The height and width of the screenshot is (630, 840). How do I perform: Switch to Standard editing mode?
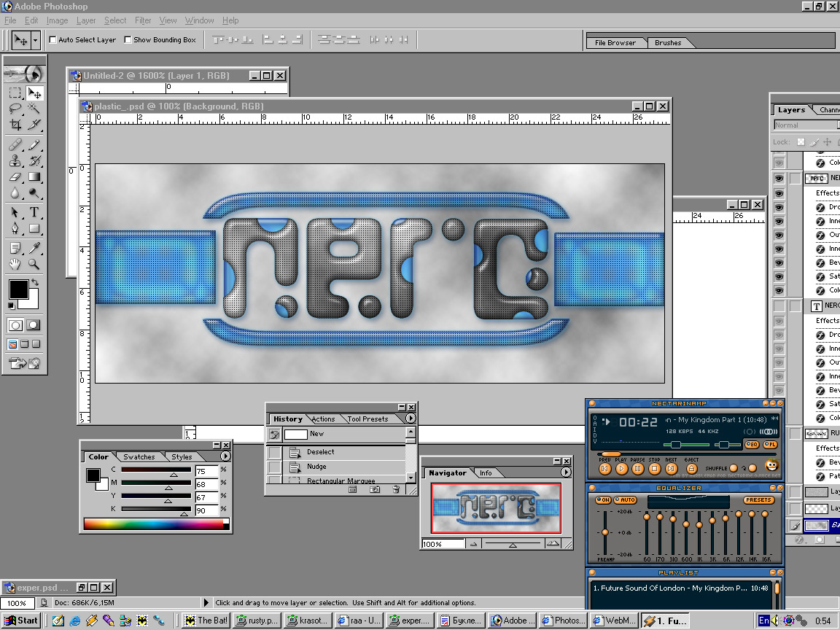coord(15,325)
